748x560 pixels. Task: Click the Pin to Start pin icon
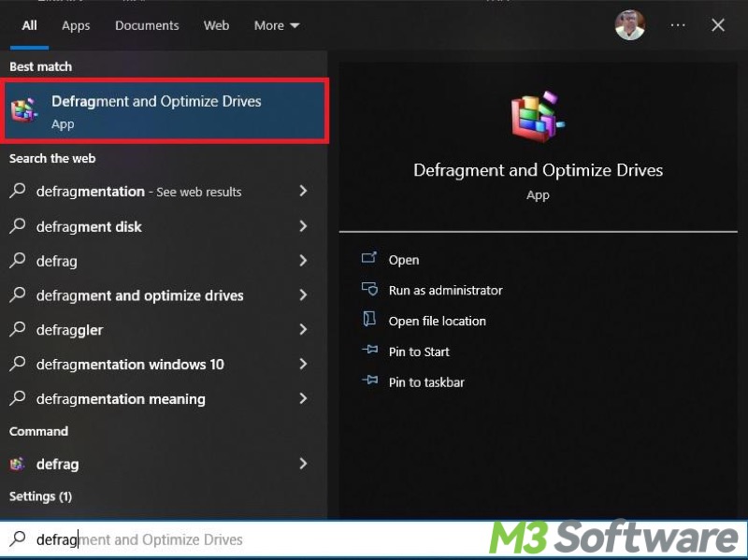369,352
